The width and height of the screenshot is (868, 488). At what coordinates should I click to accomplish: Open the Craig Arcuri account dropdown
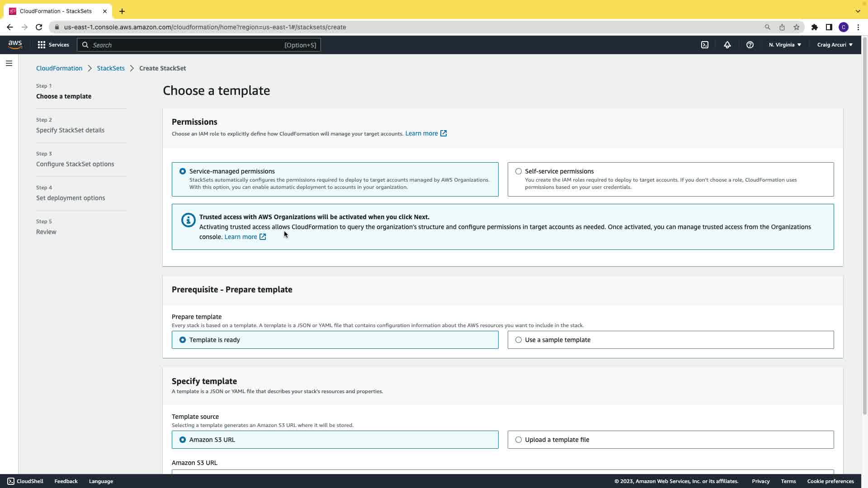pyautogui.click(x=835, y=45)
